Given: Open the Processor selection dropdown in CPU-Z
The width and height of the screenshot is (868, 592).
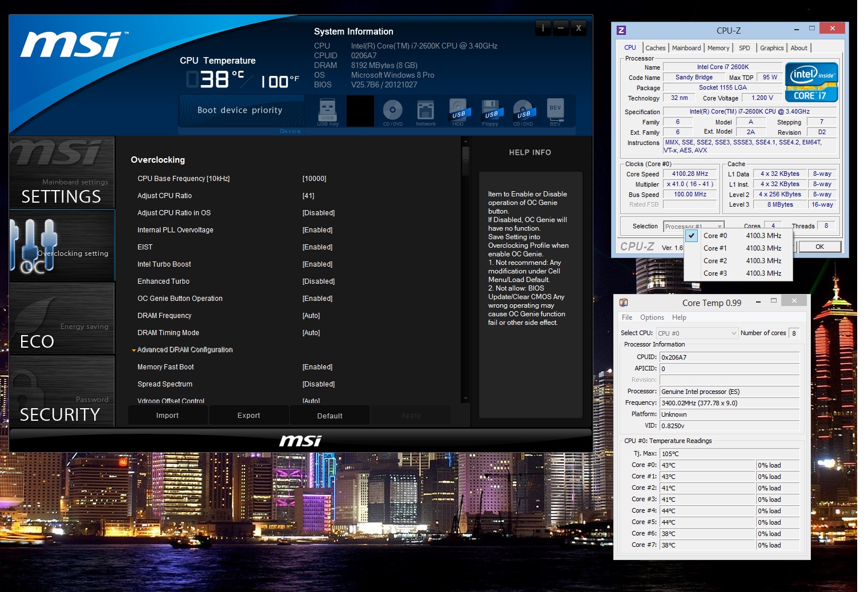Looking at the screenshot, I should (x=694, y=226).
